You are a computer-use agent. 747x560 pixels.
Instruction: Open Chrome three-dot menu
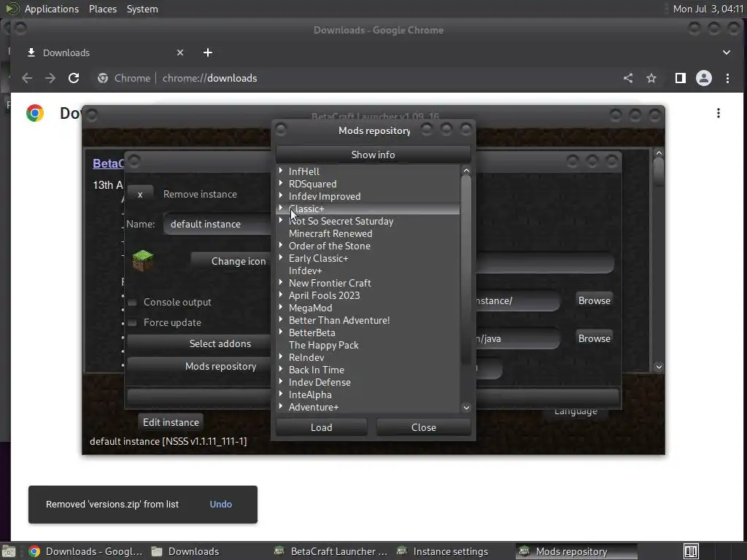point(727,78)
